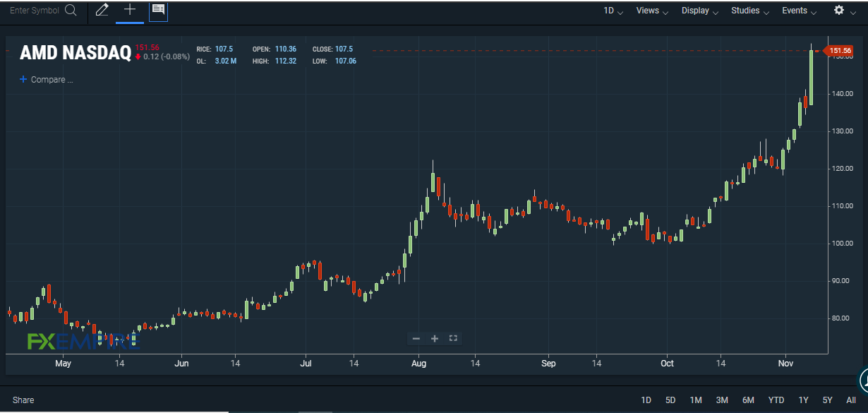Click the 100.00 price axis label
The image size is (868, 413).
(x=842, y=244)
